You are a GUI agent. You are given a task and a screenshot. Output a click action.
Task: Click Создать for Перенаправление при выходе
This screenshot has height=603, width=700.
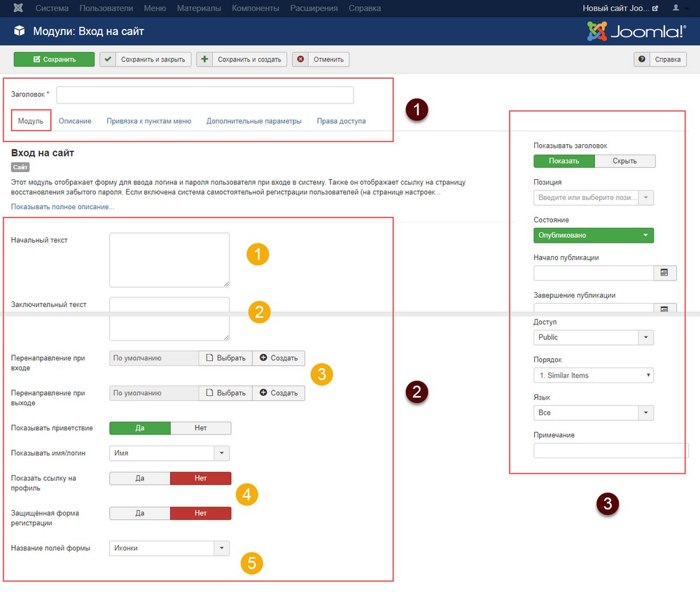[x=279, y=393]
